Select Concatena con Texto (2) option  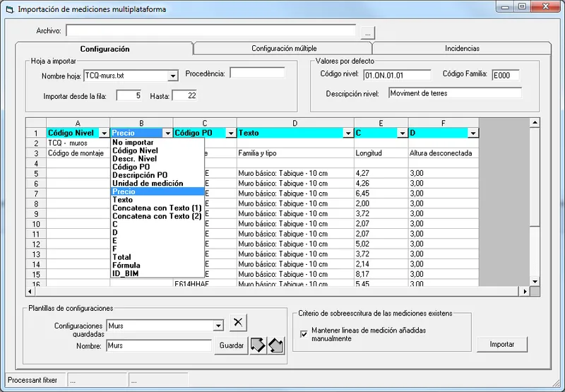coord(157,216)
